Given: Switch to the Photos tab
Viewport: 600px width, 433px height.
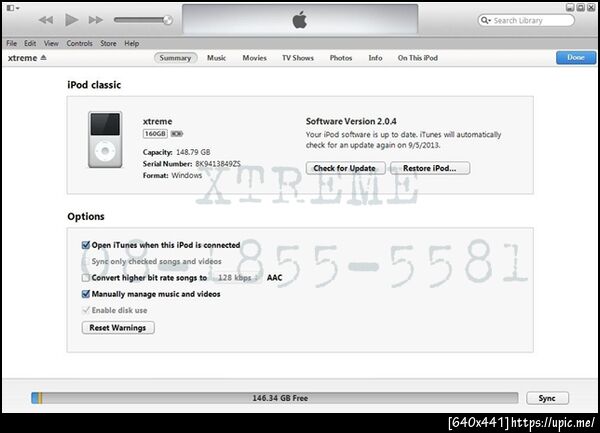Looking at the screenshot, I should point(341,58).
